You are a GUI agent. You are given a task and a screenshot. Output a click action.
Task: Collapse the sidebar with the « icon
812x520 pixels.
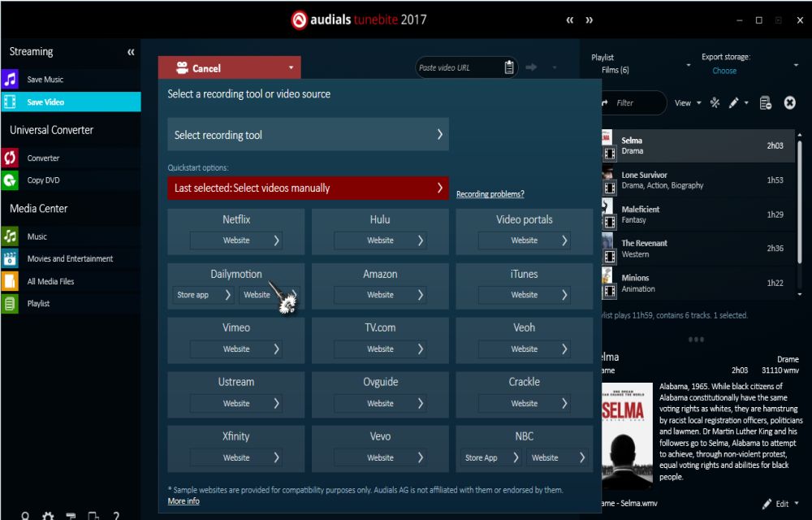(131, 52)
